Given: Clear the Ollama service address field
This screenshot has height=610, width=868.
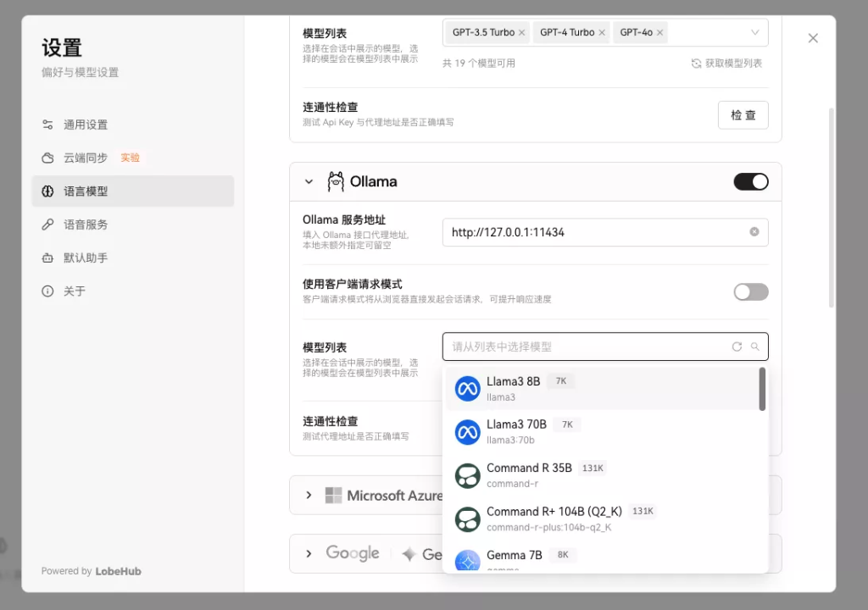Looking at the screenshot, I should (x=754, y=231).
